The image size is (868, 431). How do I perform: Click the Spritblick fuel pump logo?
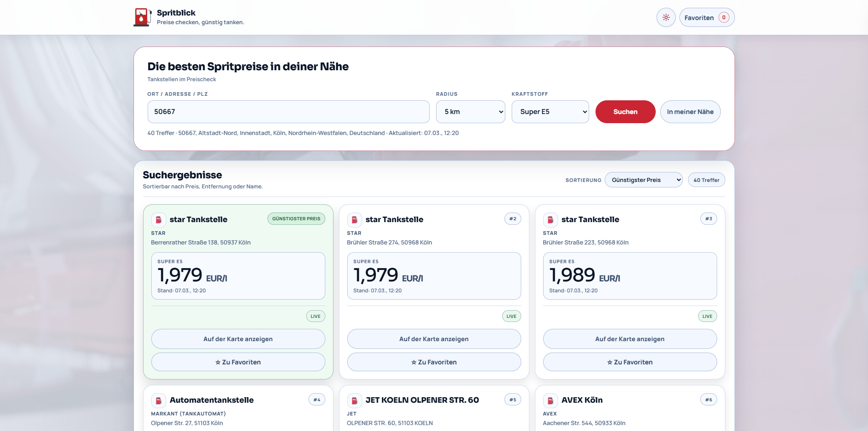[x=142, y=17]
